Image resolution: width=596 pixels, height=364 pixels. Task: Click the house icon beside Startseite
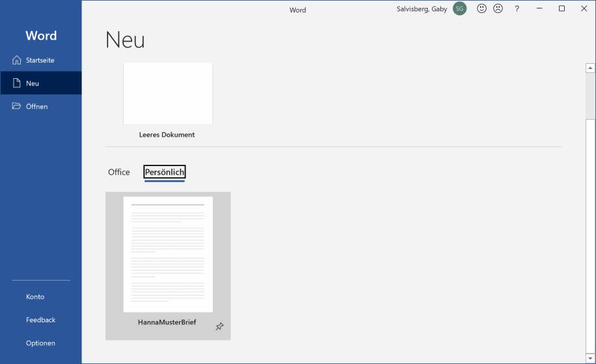click(x=17, y=60)
